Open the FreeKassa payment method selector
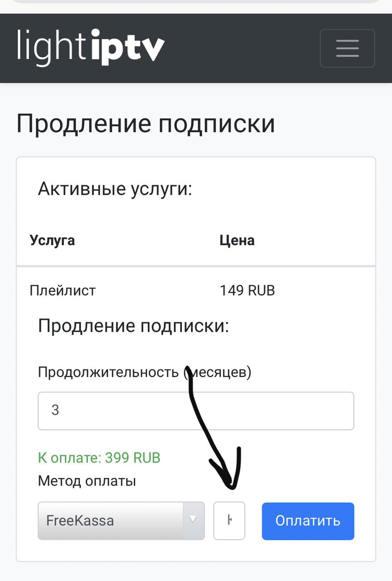 [111, 520]
